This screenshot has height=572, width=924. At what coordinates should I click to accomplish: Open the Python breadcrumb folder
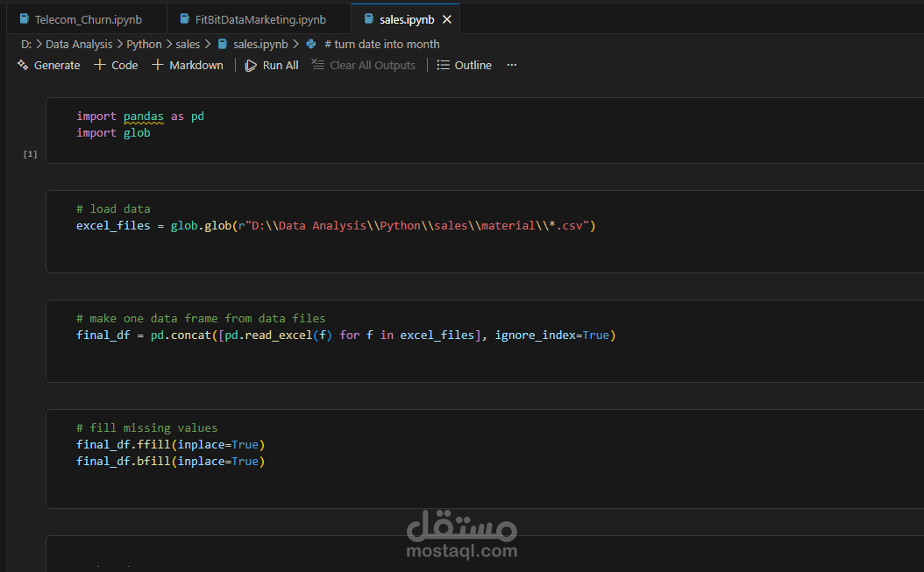coord(144,44)
